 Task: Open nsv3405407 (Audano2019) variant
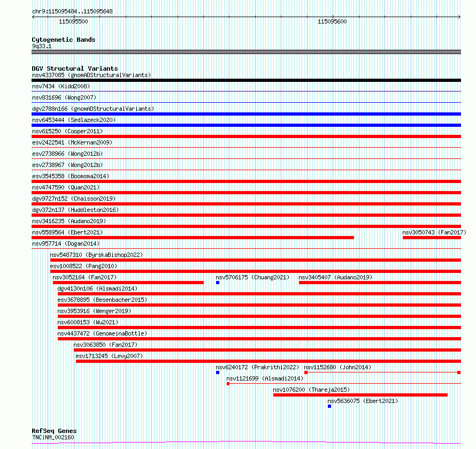tap(335, 277)
